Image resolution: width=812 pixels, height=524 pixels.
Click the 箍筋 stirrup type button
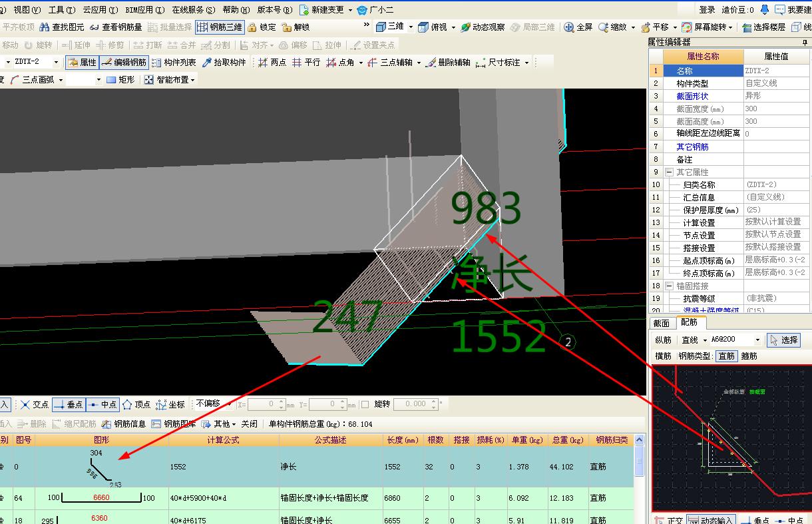click(749, 356)
